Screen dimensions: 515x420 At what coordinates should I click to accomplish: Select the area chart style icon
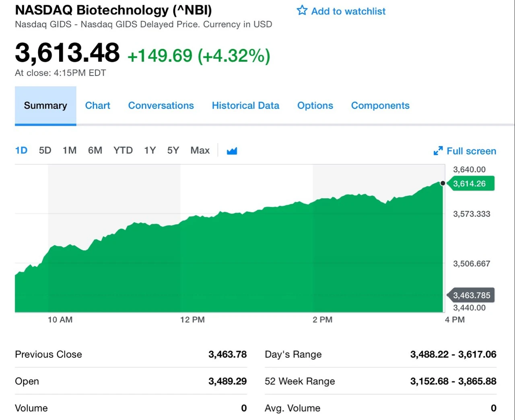pos(232,150)
